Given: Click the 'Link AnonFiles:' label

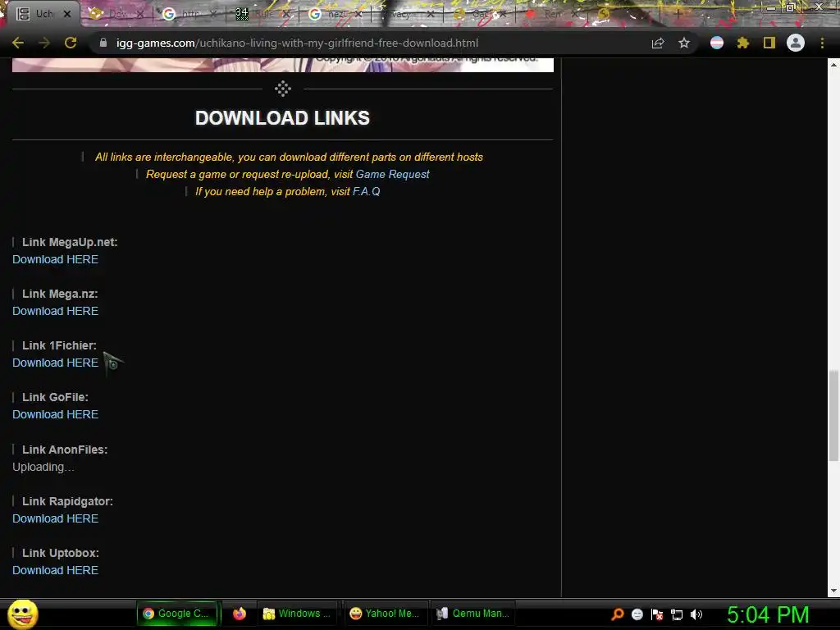Looking at the screenshot, I should pyautogui.click(x=65, y=450).
